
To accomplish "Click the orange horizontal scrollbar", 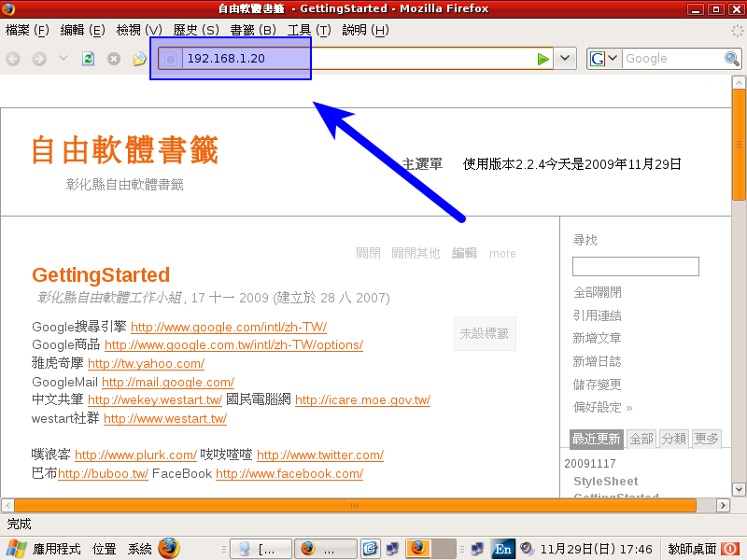I will tap(355, 505).
